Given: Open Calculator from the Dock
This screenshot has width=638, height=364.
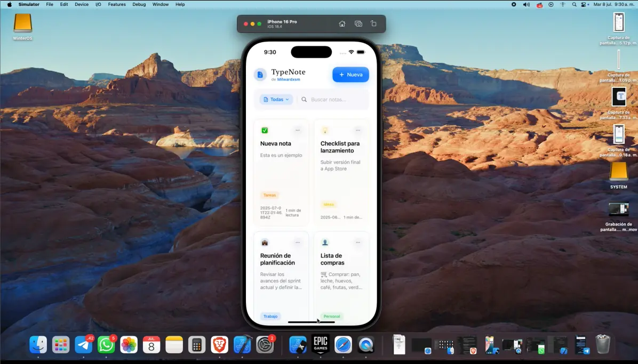Looking at the screenshot, I should pyautogui.click(x=197, y=345).
